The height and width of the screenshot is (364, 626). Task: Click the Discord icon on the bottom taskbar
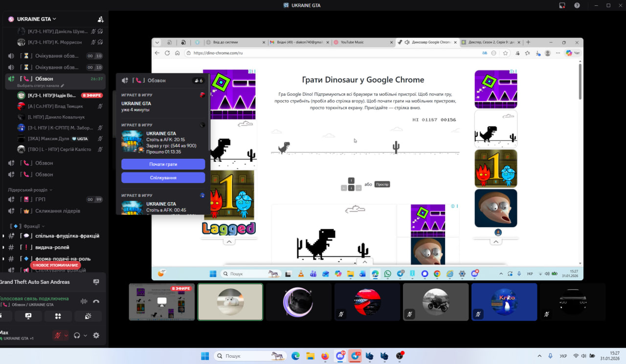tap(340, 356)
